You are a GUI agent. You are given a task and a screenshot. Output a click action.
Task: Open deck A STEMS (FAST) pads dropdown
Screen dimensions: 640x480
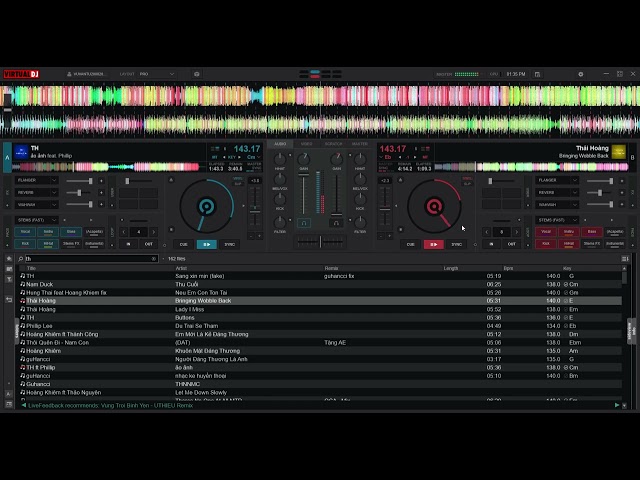coord(36,220)
